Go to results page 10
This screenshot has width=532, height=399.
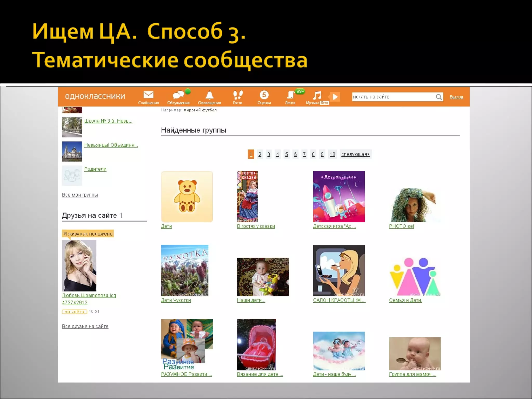click(332, 154)
